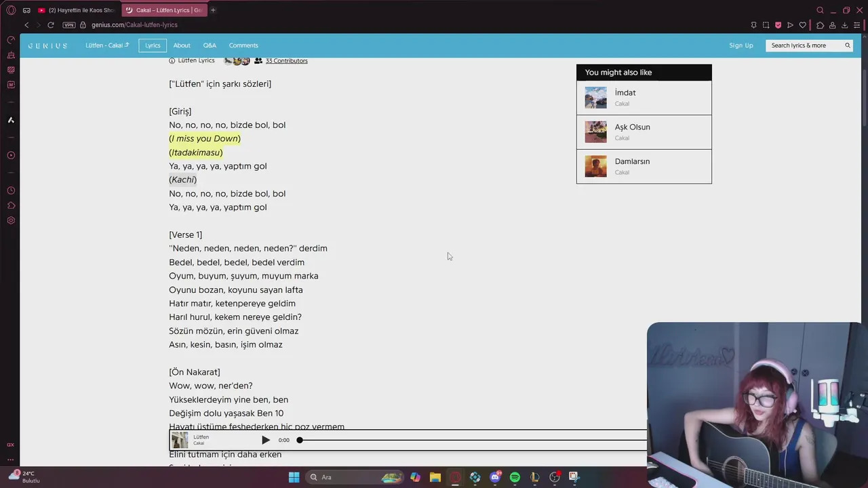Open File Explorer from taskbar
Image resolution: width=868 pixels, height=488 pixels.
pyautogui.click(x=435, y=477)
